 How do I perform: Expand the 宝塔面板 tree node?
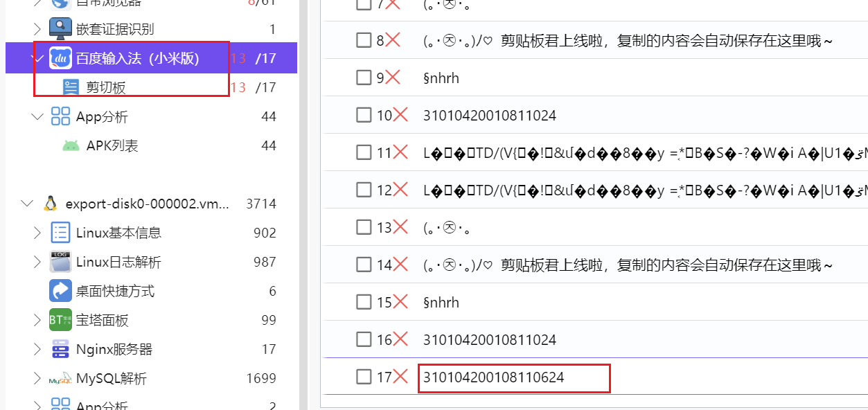click(37, 320)
